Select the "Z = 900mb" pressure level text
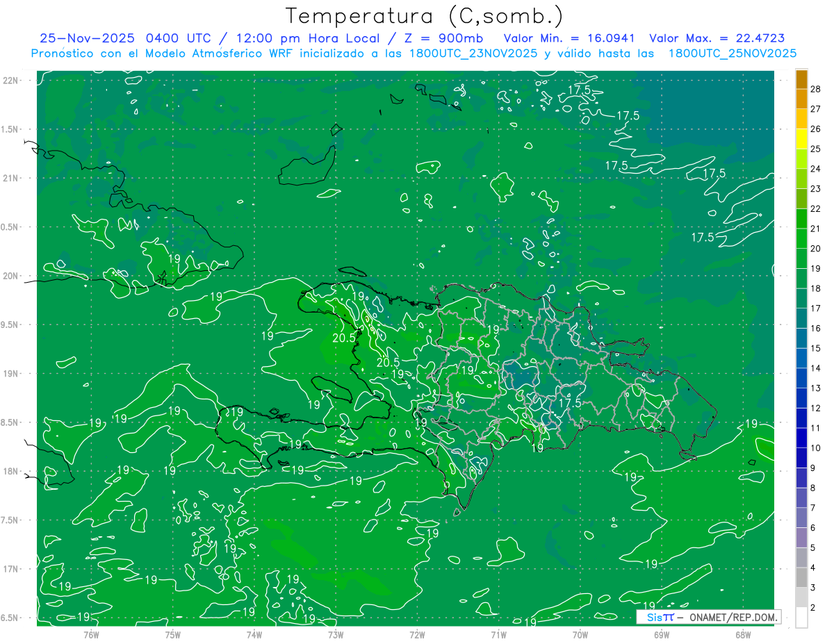 coord(444,38)
